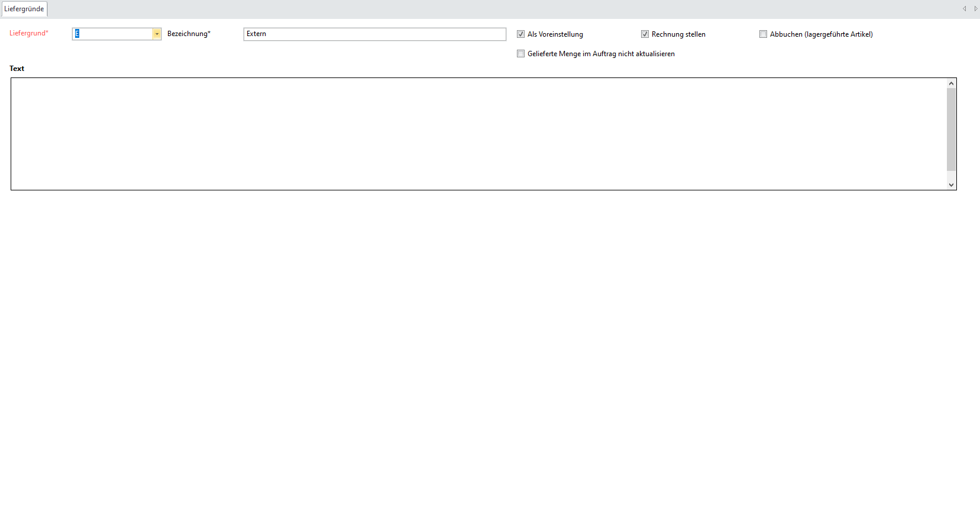Click the Text box scroll-down arrow

[951, 185]
